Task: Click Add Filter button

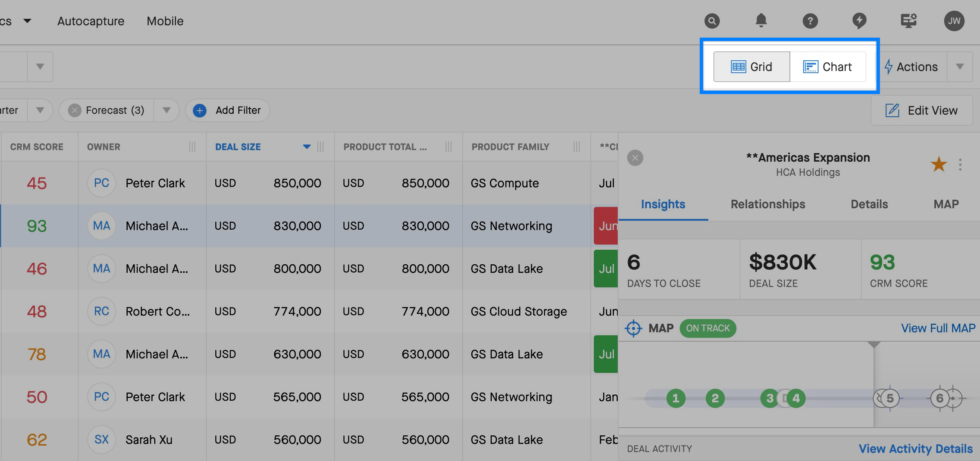Action: [227, 110]
